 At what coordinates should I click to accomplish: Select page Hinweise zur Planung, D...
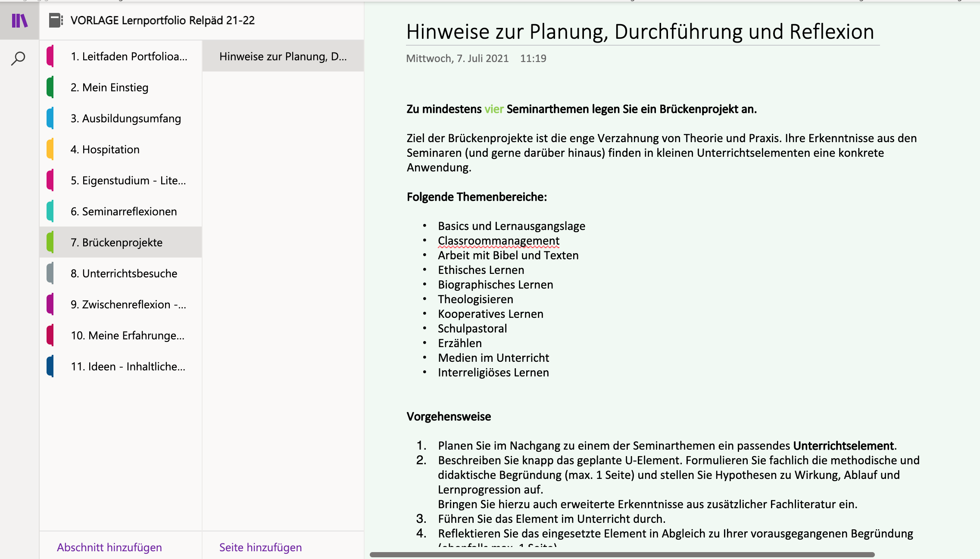point(283,56)
